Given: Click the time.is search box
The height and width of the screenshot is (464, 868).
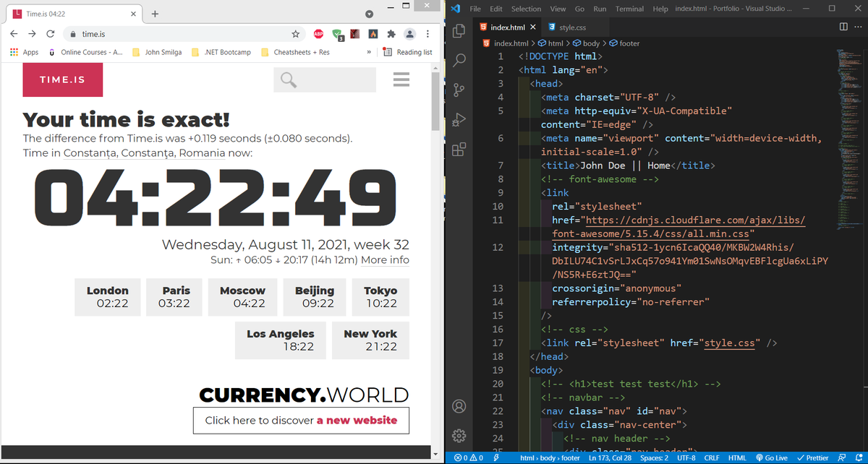Looking at the screenshot, I should 325,80.
